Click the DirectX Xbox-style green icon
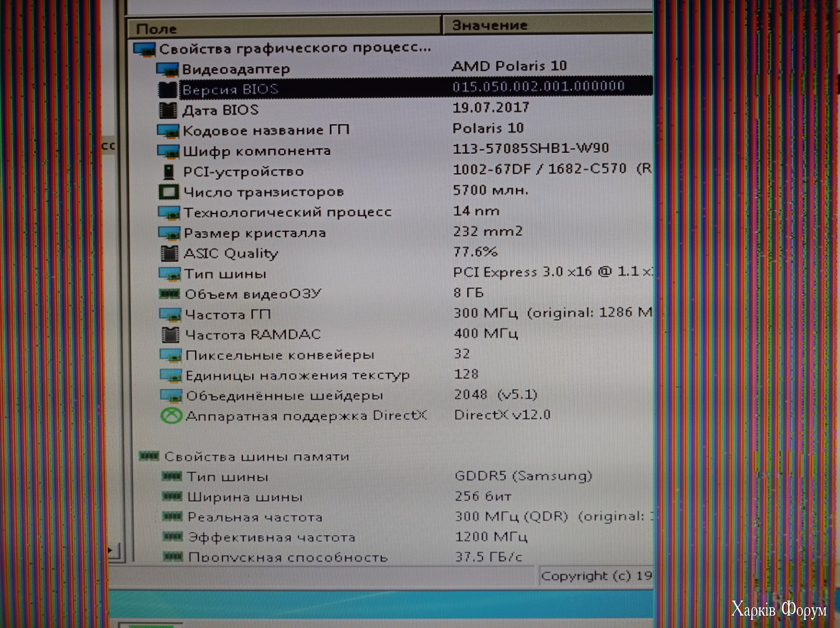Image resolution: width=840 pixels, height=628 pixels. [171, 416]
